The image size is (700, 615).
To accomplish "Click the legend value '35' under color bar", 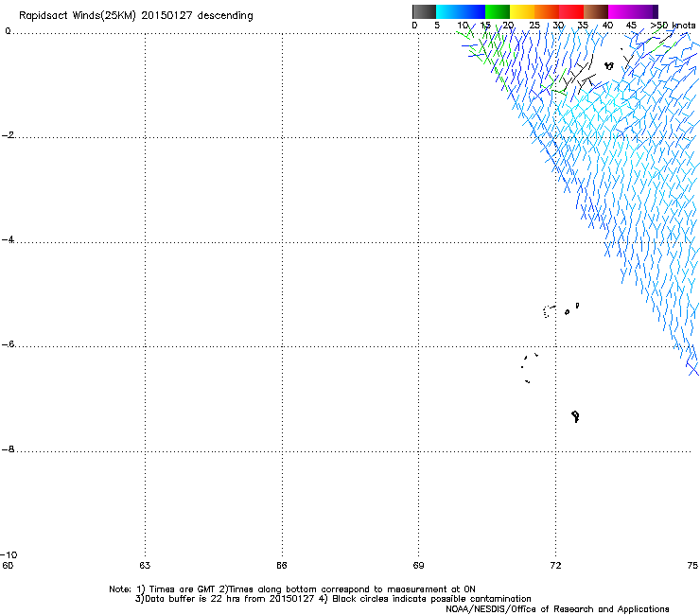I will coord(583,26).
